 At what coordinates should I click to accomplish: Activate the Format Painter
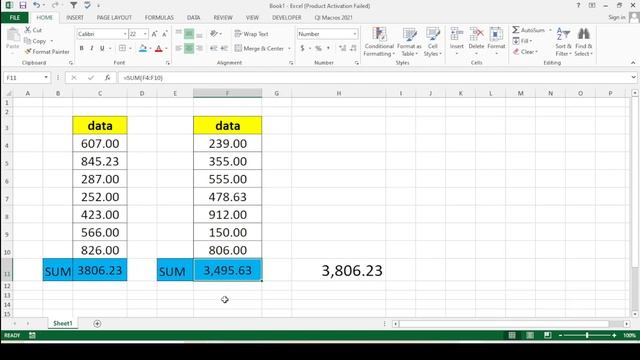point(47,52)
